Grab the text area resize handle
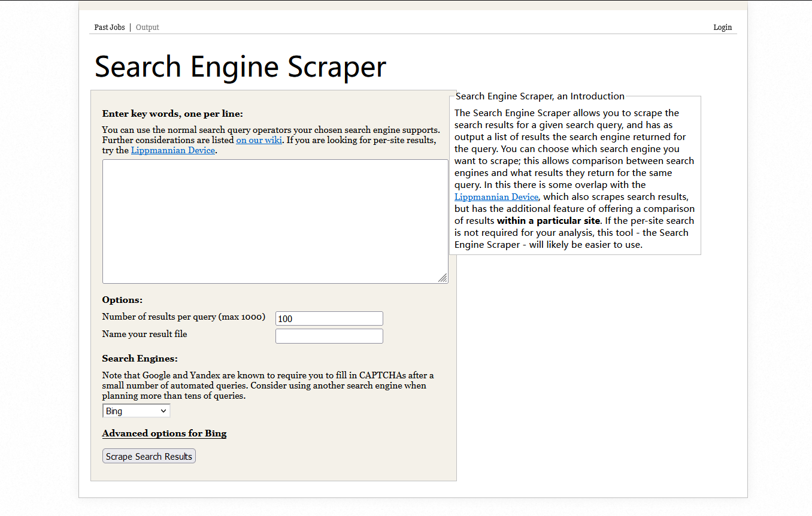812x516 pixels. coord(443,278)
